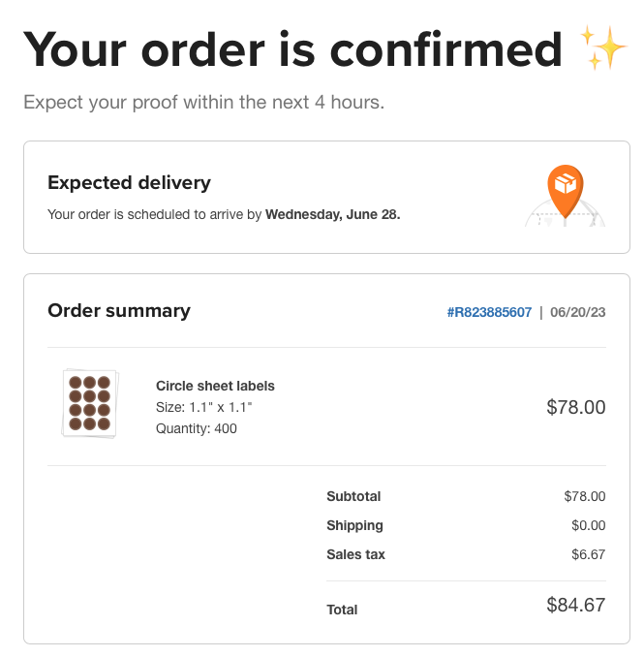This screenshot has width=644, height=657.
Task: Click the Size 1.1" x 1.1" text
Action: pyautogui.click(x=204, y=407)
